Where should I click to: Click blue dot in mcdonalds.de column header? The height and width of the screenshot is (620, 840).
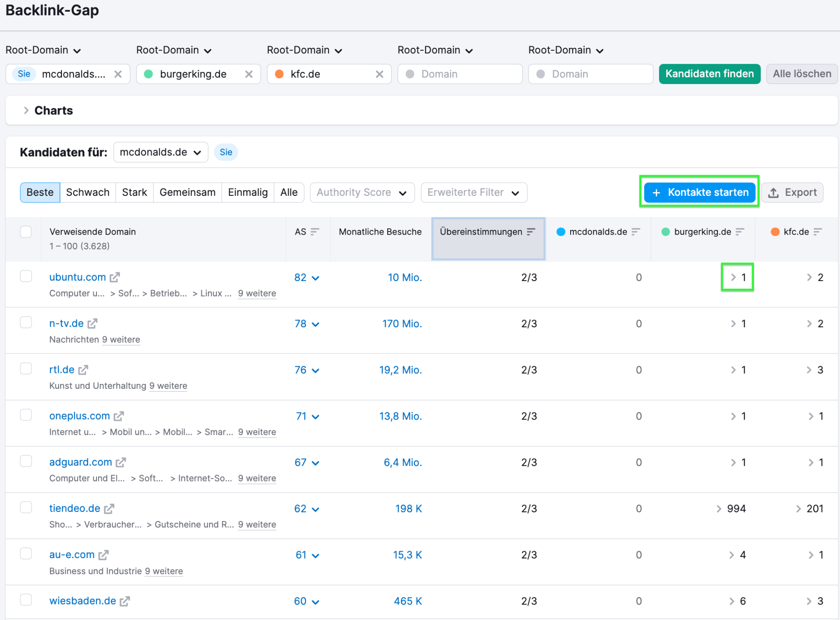pyautogui.click(x=561, y=232)
